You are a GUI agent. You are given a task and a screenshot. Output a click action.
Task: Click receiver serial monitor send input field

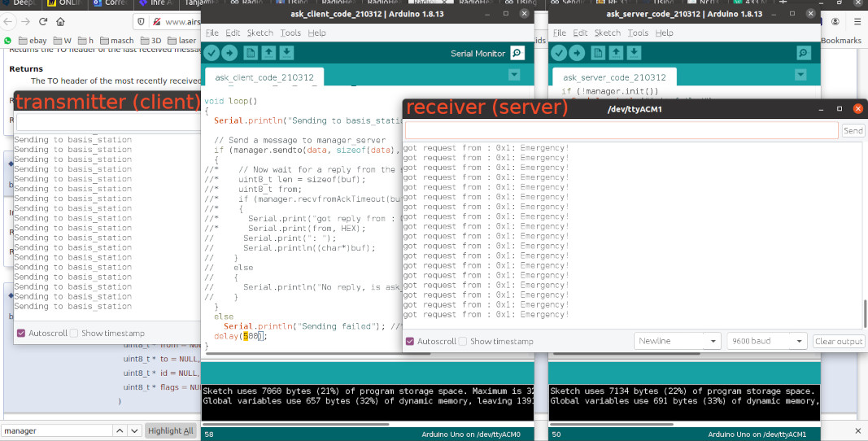(x=622, y=131)
